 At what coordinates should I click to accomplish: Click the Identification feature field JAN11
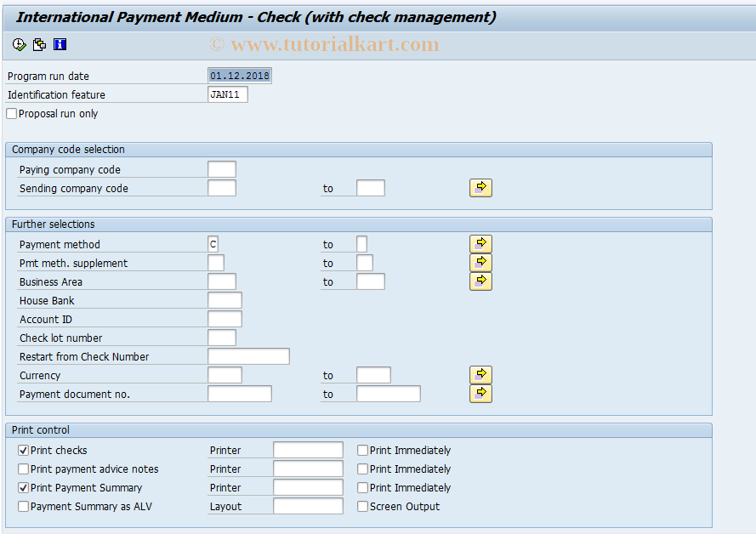click(x=228, y=94)
